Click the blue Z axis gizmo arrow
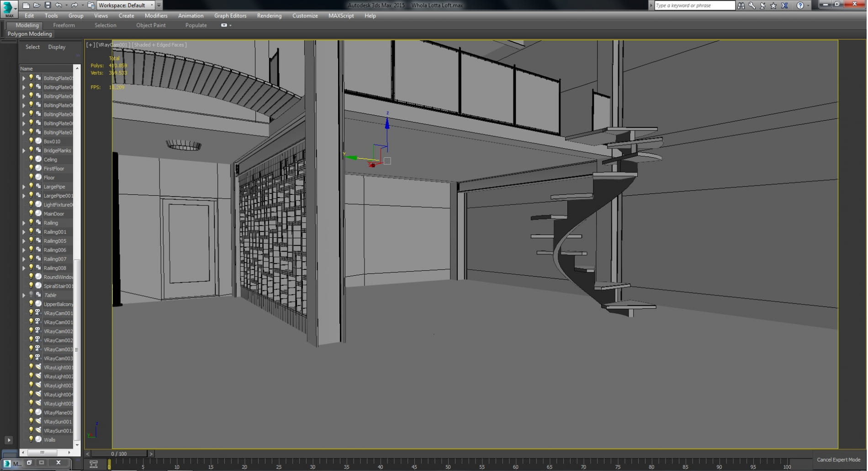The height and width of the screenshot is (471, 868). 387,123
